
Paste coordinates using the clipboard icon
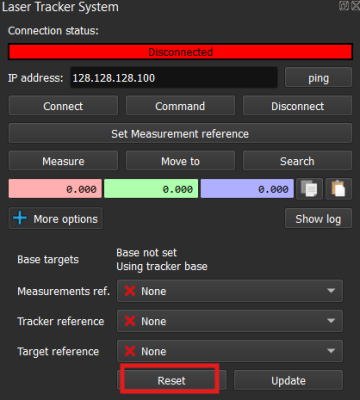(x=338, y=189)
